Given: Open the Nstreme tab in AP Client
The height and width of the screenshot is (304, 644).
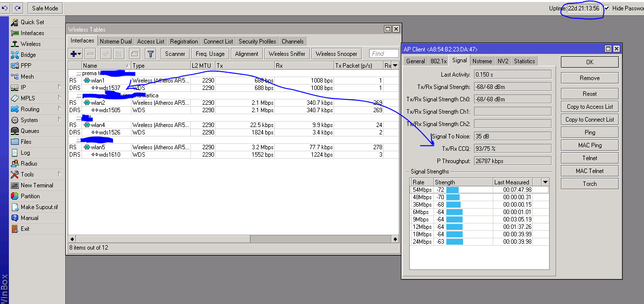Looking at the screenshot, I should 481,61.
